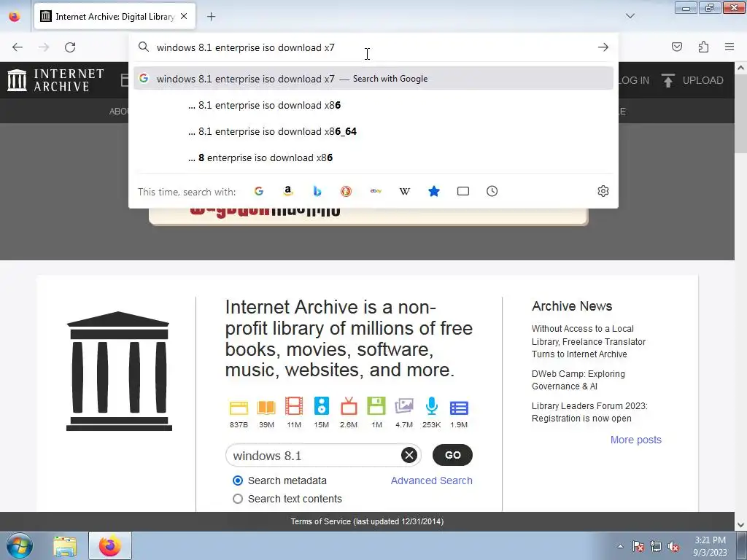Select 'Search metadata' radio button
This screenshot has width=747, height=560.
238,481
